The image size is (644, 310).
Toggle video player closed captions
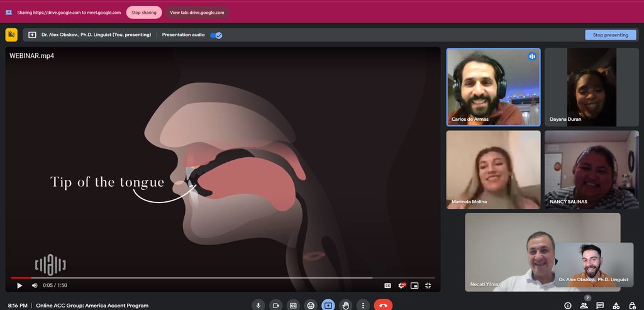coord(388,285)
